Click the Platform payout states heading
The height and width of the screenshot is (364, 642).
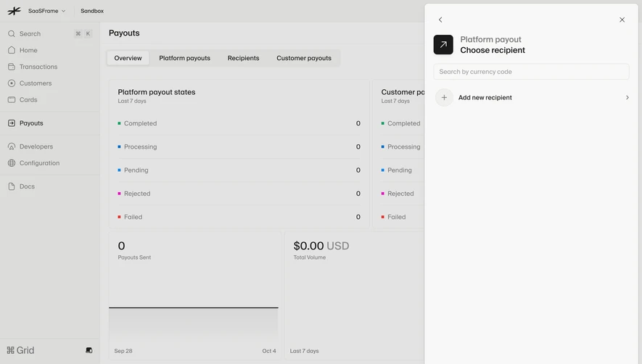[157, 92]
